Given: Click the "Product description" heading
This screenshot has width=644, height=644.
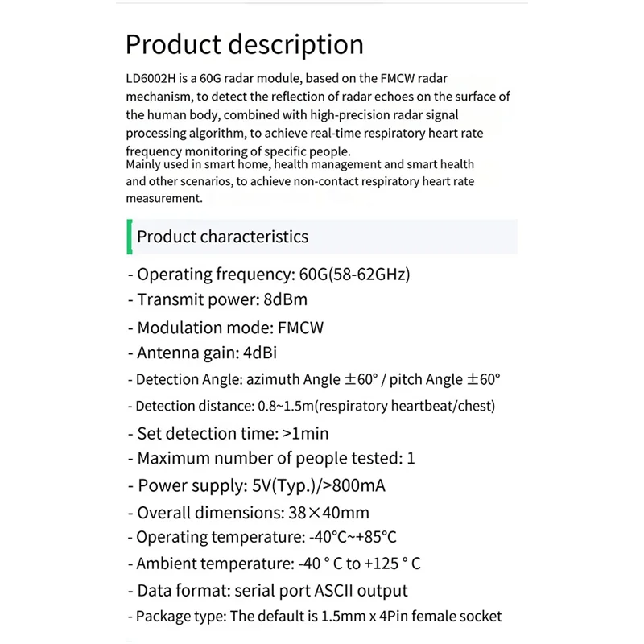Looking at the screenshot, I should pos(244,44).
